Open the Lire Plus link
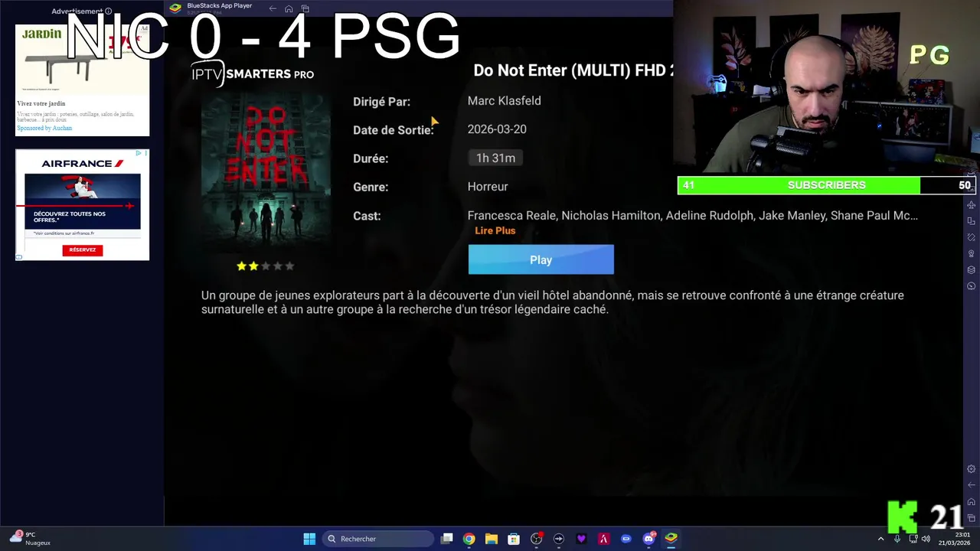The width and height of the screenshot is (980, 551). click(x=495, y=230)
